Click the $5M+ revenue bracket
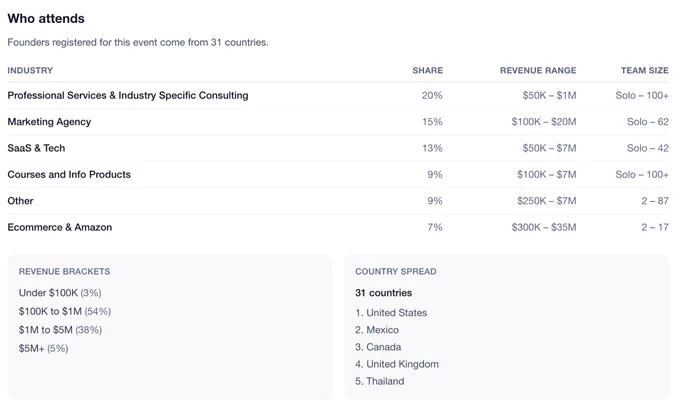This screenshot has height=412, width=680. tap(43, 348)
